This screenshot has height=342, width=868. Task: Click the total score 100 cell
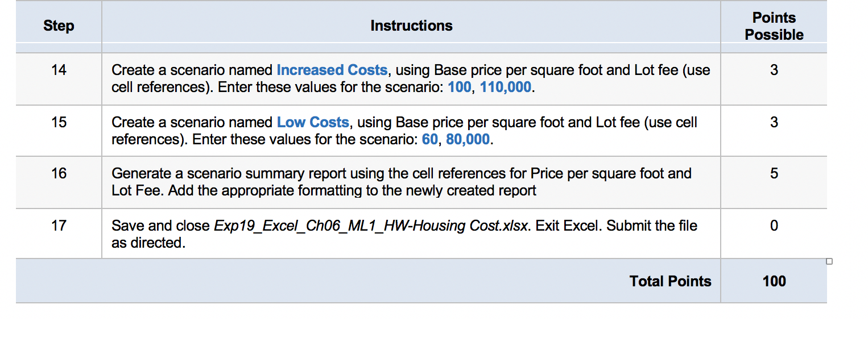point(774,281)
